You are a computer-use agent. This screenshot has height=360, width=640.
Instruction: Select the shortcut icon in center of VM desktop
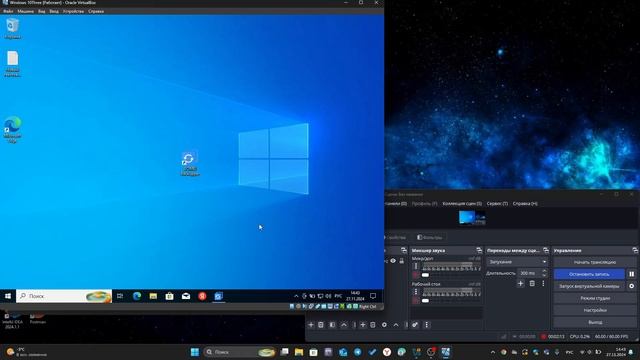pos(189,164)
